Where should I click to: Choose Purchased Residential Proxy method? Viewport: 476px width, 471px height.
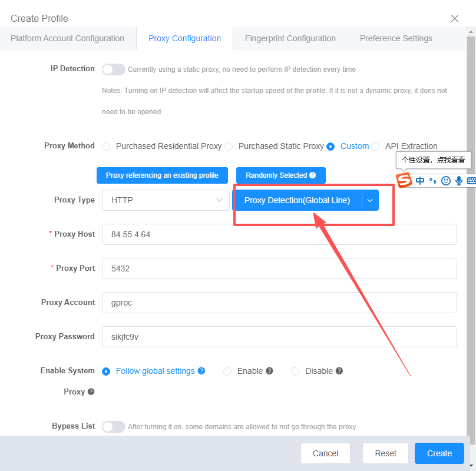[107, 147]
